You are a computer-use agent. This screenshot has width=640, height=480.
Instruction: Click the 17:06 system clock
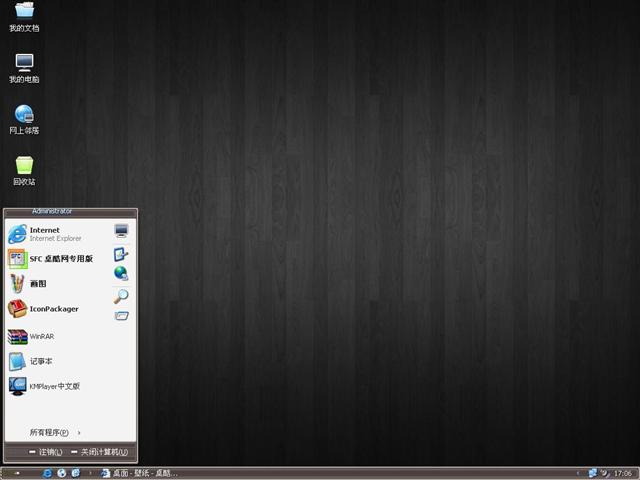tap(622, 473)
